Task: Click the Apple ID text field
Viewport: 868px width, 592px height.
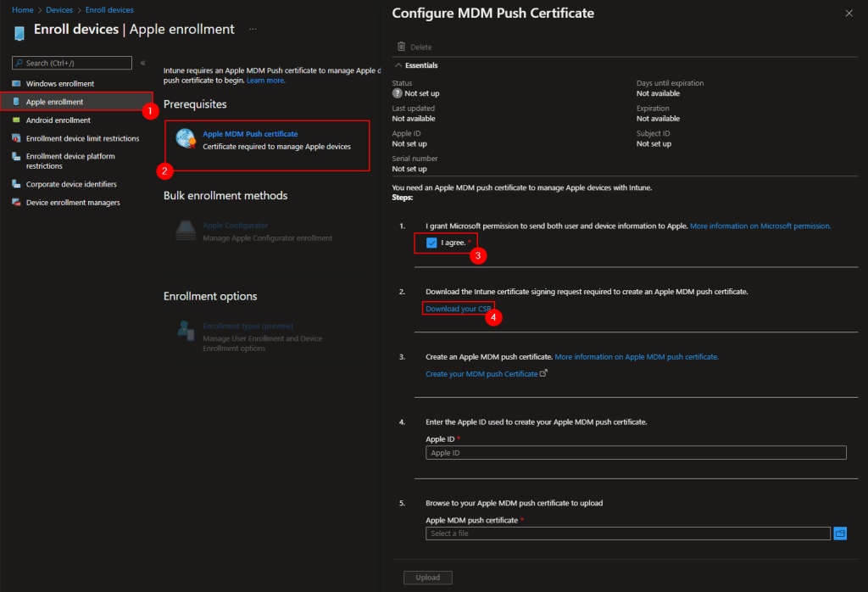Action: (x=636, y=453)
